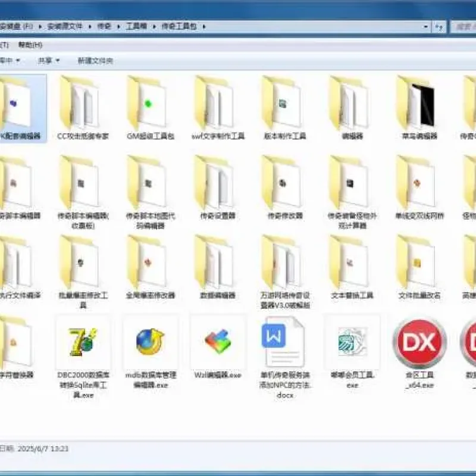Open the 传奇脚本编辑器 folder at left edge
Viewport: 476px width, 476px height.
pyautogui.click(x=19, y=187)
